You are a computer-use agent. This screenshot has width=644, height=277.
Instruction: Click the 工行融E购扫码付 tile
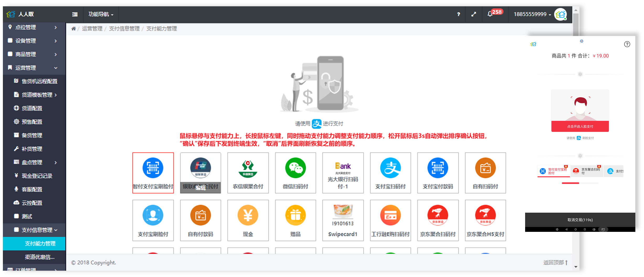pos(390,220)
